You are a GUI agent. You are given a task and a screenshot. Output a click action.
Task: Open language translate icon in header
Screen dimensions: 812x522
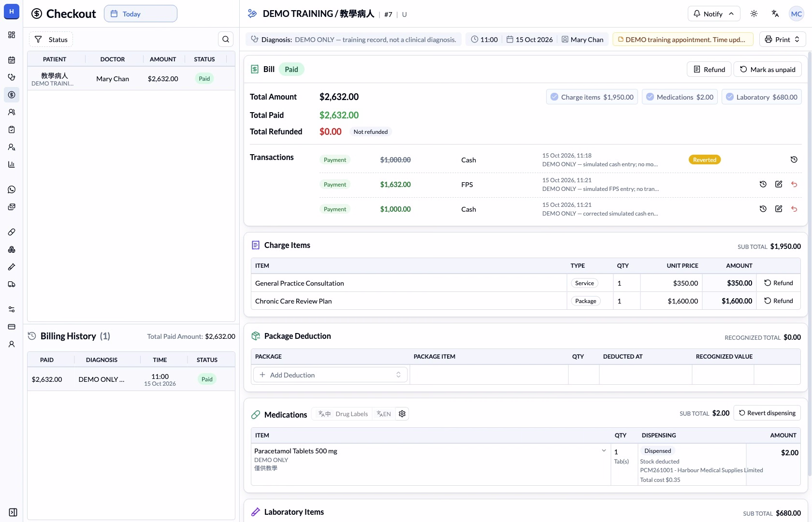(x=775, y=14)
